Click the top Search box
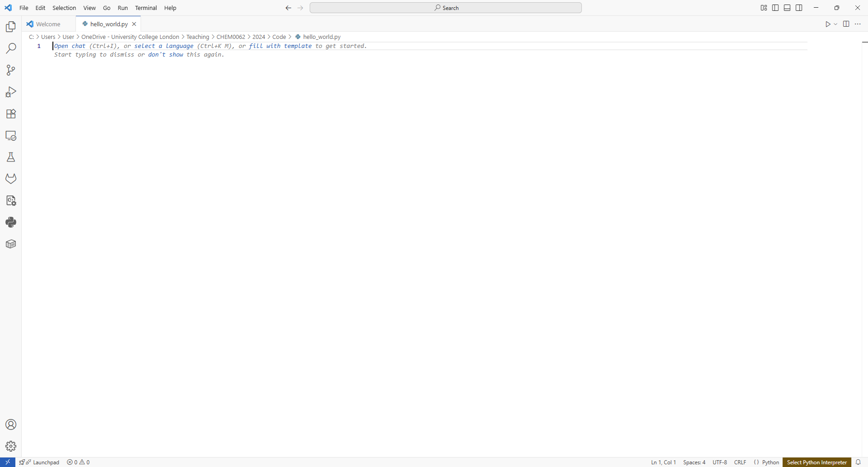The height and width of the screenshot is (467, 868). pyautogui.click(x=446, y=7)
